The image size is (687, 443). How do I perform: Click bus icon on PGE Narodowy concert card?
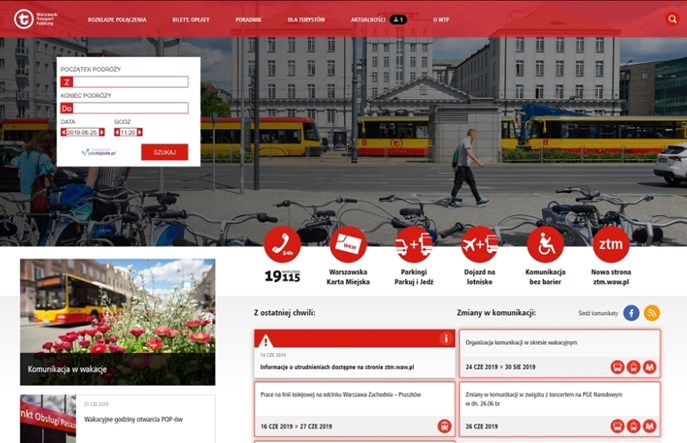tap(617, 426)
